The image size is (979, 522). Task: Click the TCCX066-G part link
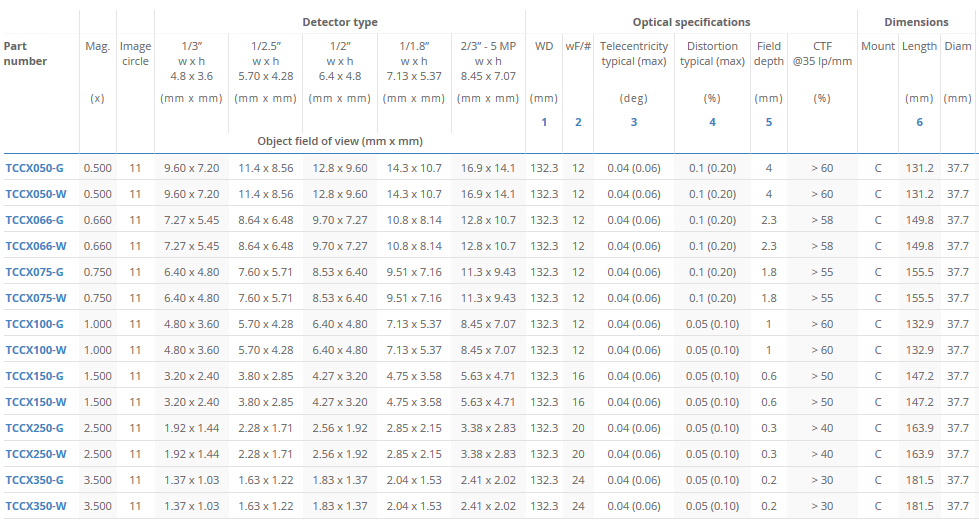[34, 220]
